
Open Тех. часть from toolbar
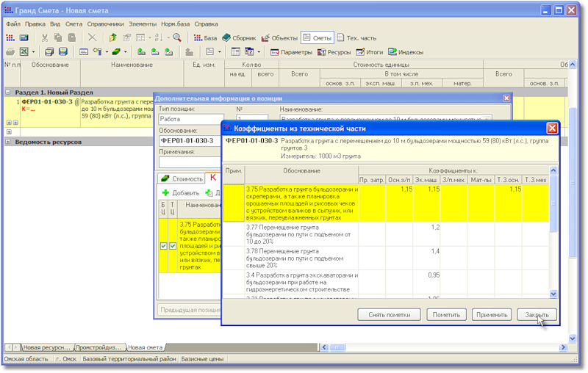pos(356,38)
